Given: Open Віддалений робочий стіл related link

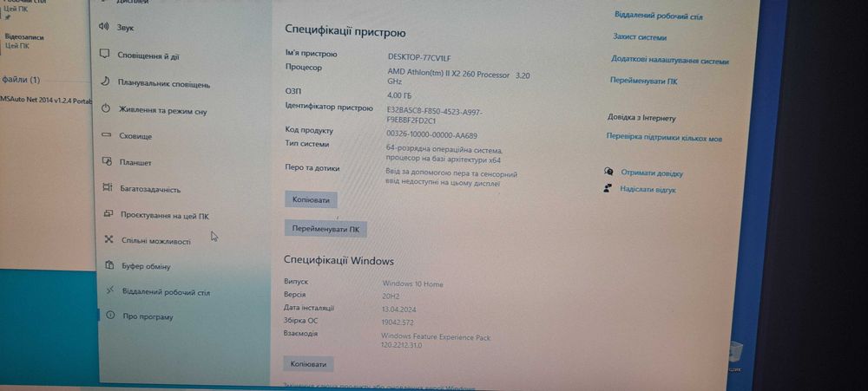Looking at the screenshot, I should pos(658,16).
